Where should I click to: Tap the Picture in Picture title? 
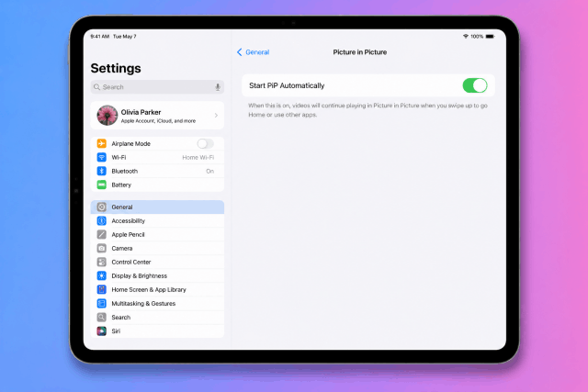359,52
